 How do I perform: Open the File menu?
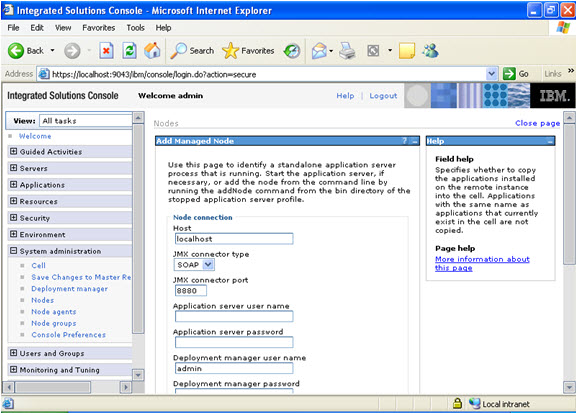pyautogui.click(x=13, y=28)
